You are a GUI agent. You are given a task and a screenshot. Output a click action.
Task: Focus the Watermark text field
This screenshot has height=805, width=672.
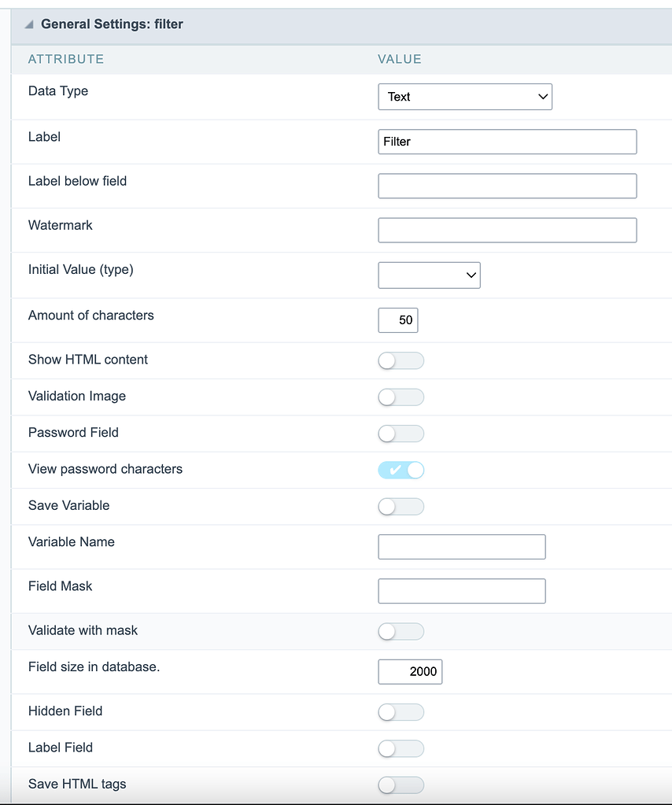click(x=508, y=230)
